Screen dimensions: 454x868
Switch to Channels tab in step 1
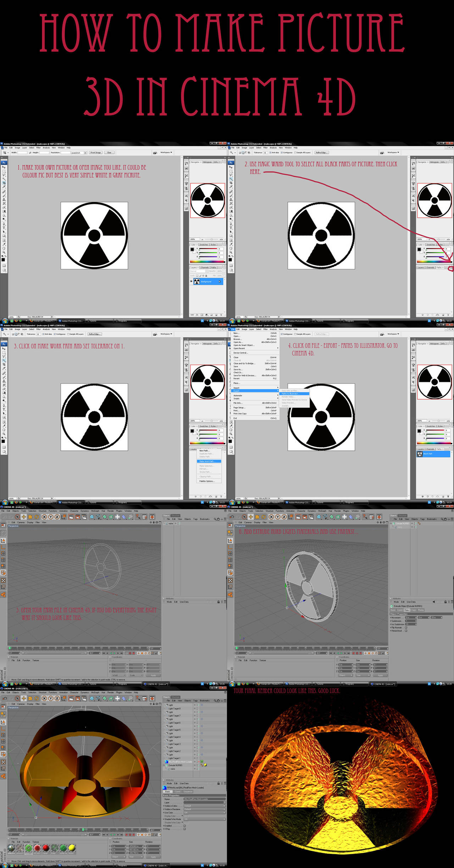point(205,268)
